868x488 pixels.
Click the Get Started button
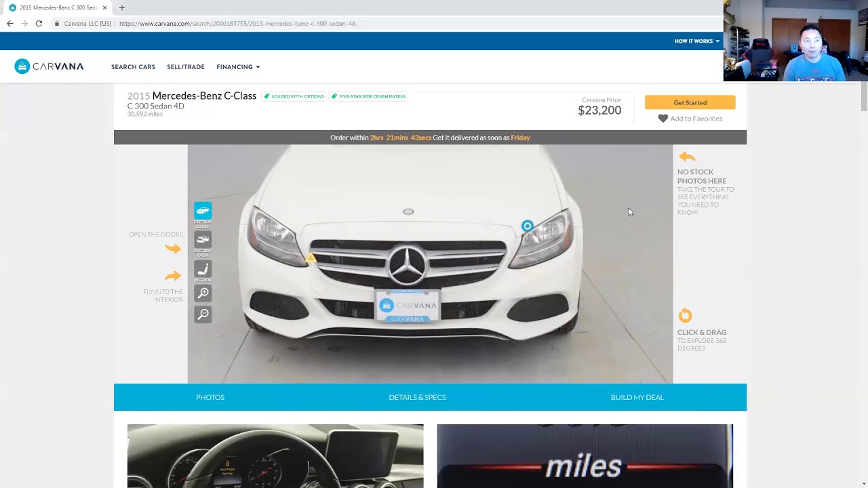pos(690,102)
